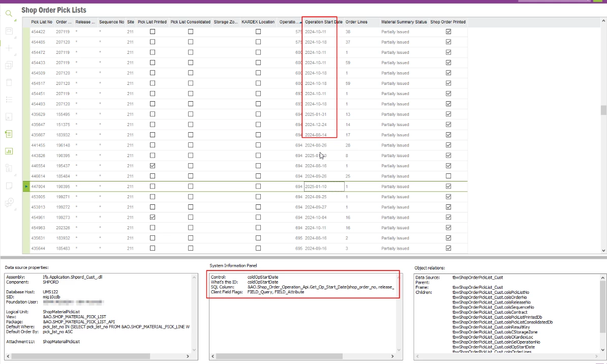This screenshot has width=607, height=364.
Task: Open the green bar chart icon
Action: tap(9, 151)
